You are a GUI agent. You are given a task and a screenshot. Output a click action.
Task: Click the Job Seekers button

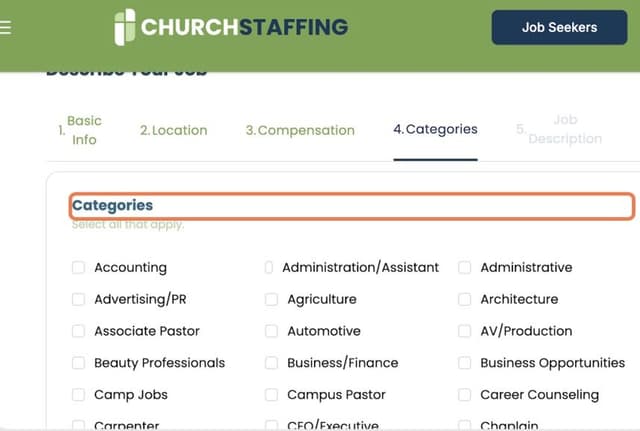click(559, 27)
